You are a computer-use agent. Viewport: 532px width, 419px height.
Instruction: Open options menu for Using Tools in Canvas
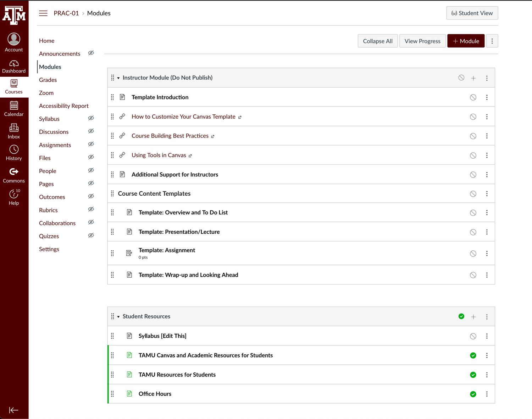(487, 155)
